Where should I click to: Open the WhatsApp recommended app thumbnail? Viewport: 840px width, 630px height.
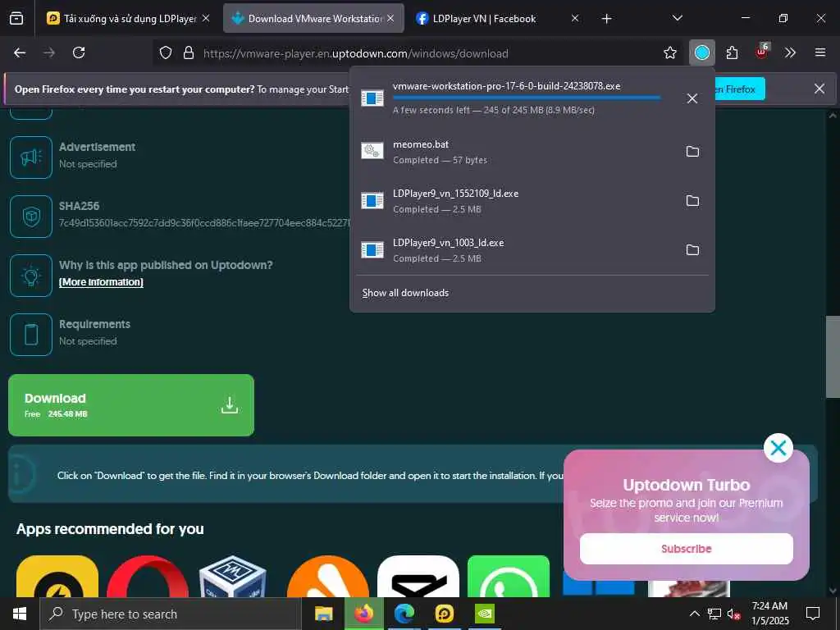pyautogui.click(x=509, y=577)
